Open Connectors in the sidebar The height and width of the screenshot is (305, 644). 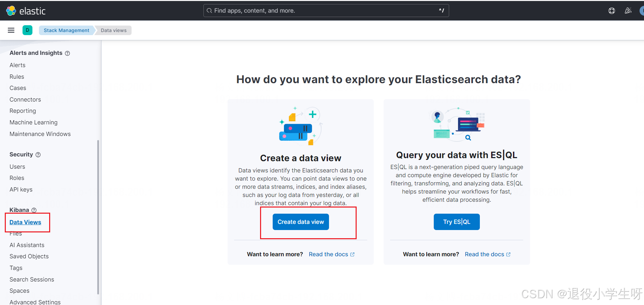coord(25,100)
